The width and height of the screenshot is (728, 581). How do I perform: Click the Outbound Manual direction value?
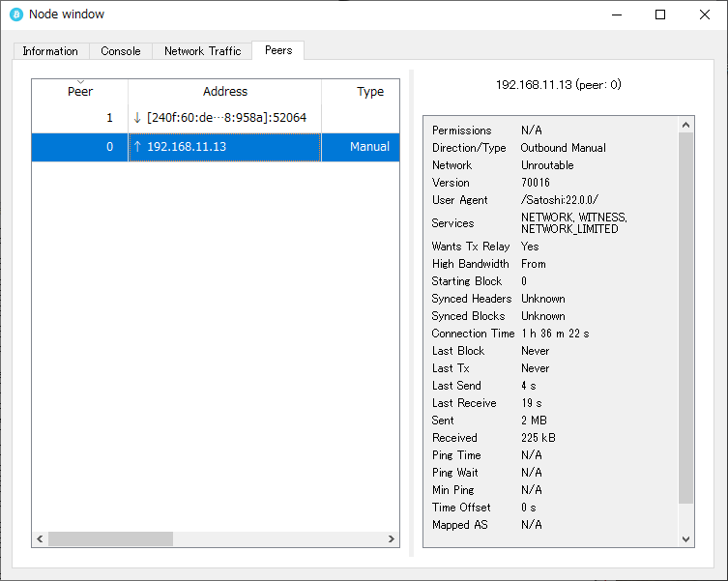564,148
